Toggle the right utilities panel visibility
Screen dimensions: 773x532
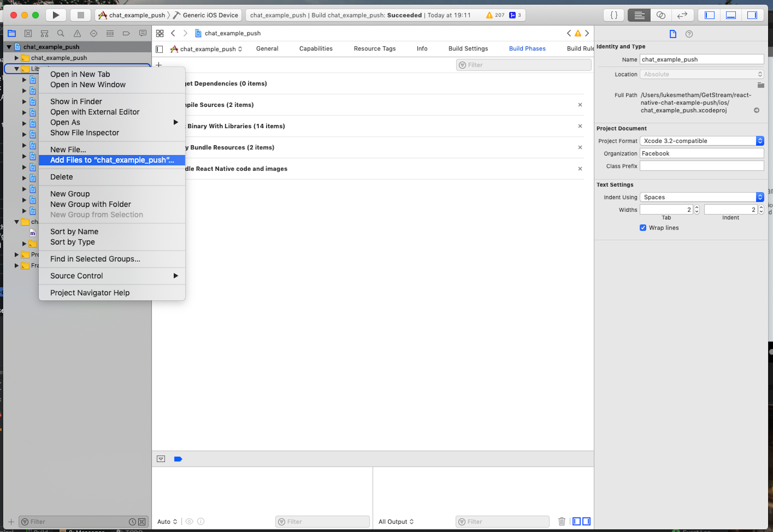(752, 15)
